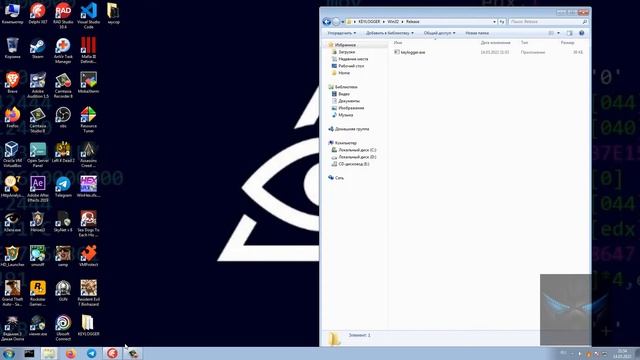
Task: Sort files by the Тип column header
Action: (x=524, y=42)
